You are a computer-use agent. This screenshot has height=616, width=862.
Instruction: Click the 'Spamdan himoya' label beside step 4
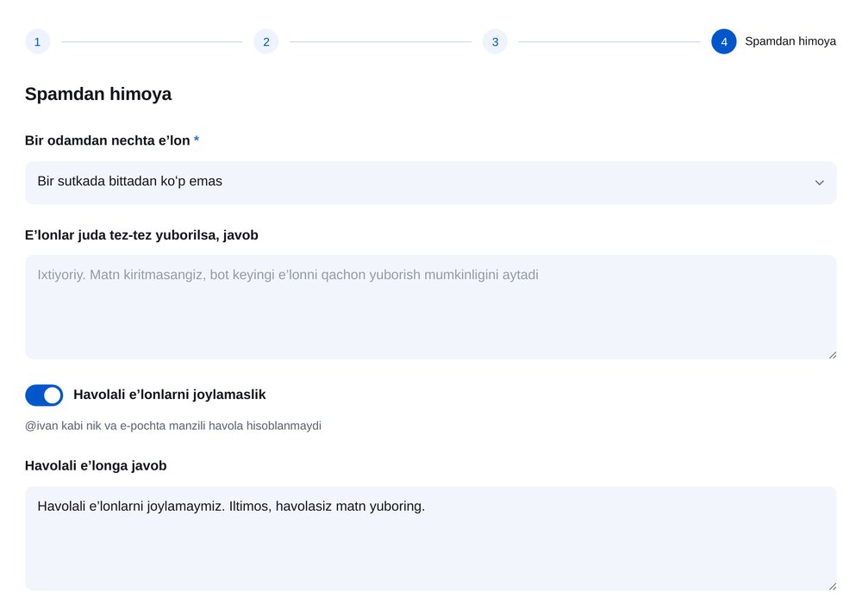tap(790, 41)
